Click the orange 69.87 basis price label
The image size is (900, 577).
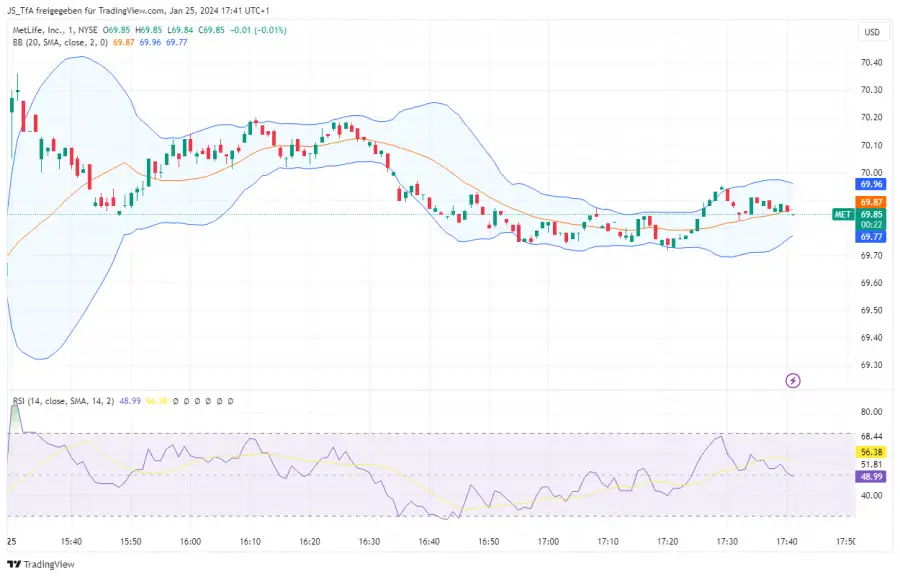[x=870, y=202]
